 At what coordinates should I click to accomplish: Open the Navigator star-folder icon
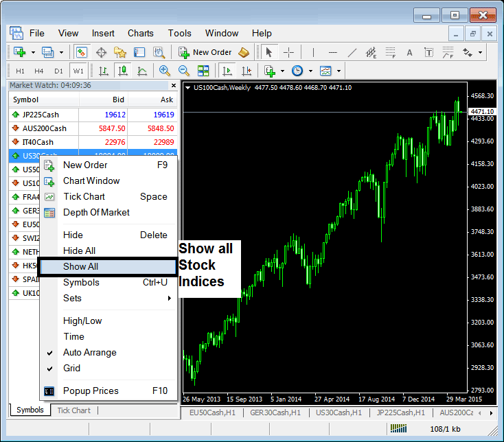coord(120,52)
